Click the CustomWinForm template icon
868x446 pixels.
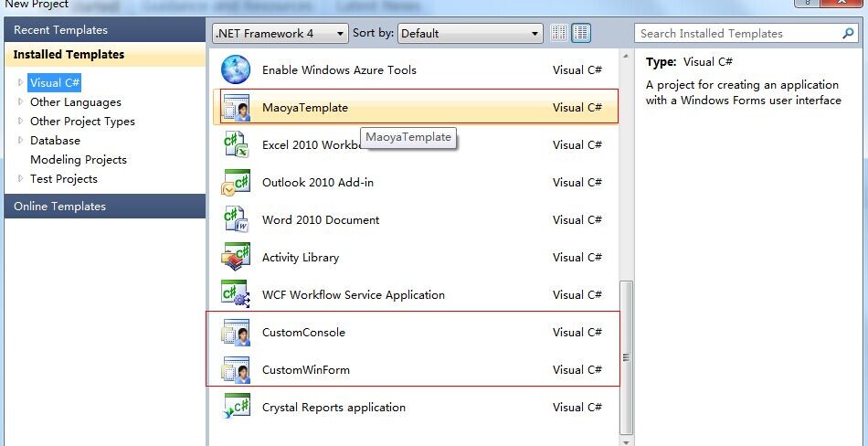236,369
